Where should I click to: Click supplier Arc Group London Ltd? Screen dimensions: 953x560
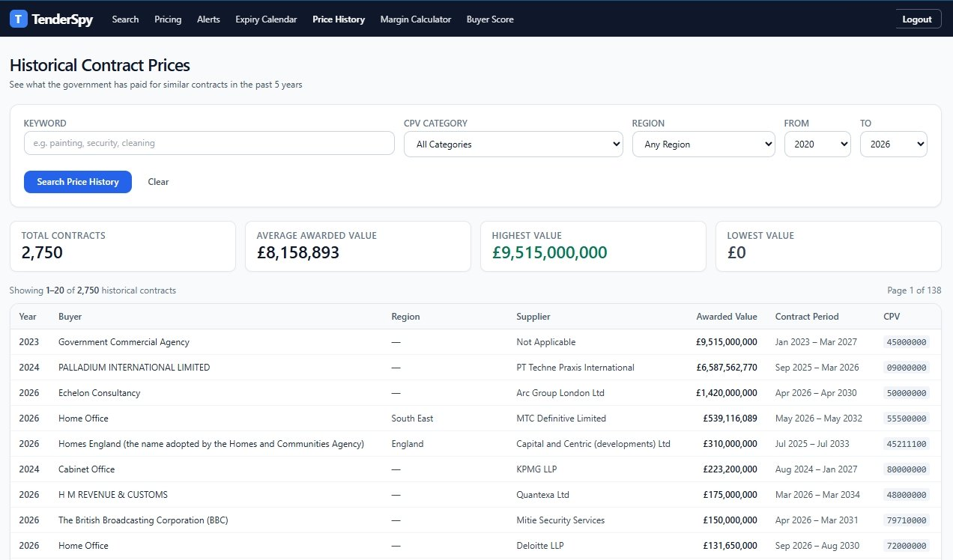(x=560, y=393)
